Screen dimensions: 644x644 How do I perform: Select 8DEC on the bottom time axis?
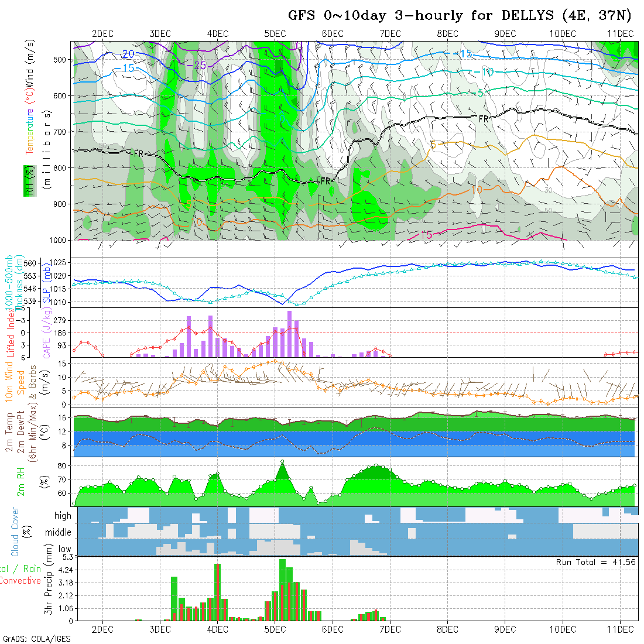coord(447,629)
